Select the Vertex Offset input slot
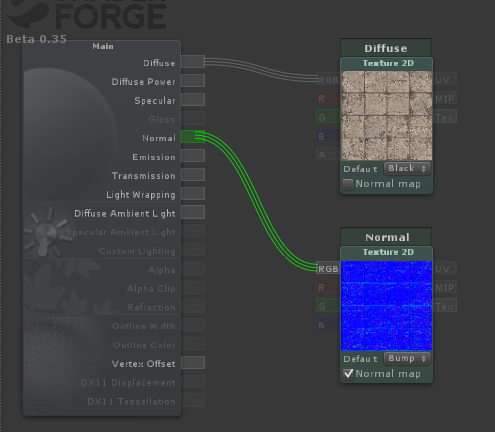495x432 pixels. point(193,363)
